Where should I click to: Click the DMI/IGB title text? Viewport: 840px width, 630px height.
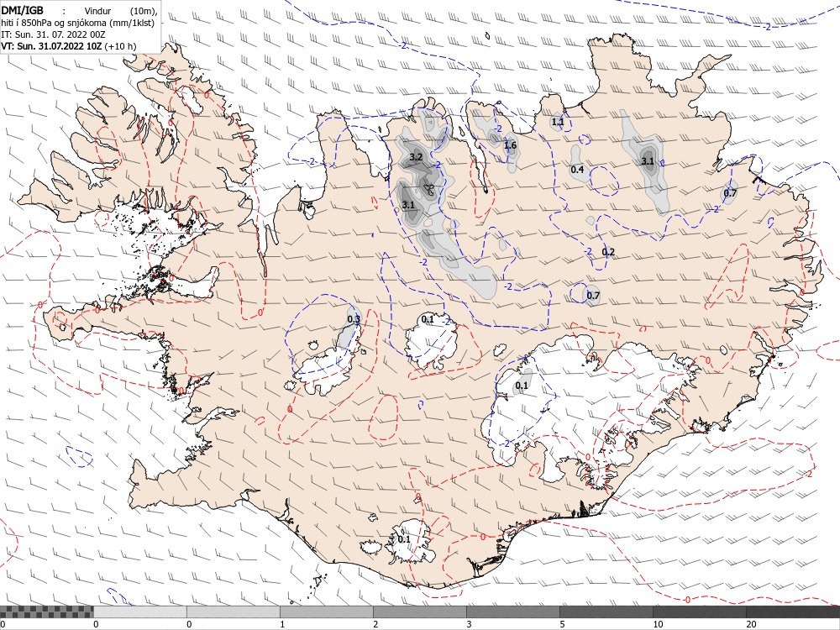23,10
